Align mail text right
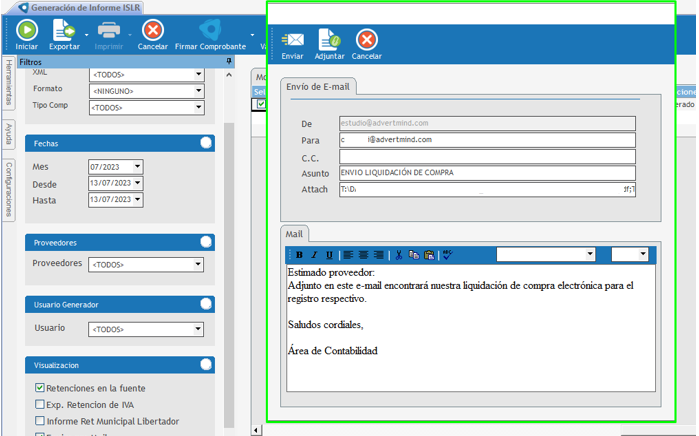This screenshot has height=436, width=699. (378, 255)
